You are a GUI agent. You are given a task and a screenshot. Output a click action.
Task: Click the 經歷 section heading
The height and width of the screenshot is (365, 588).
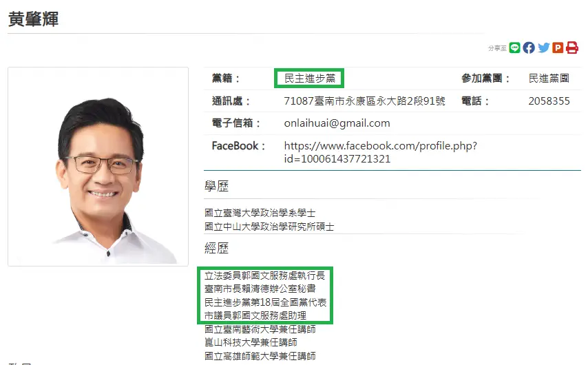tap(216, 248)
